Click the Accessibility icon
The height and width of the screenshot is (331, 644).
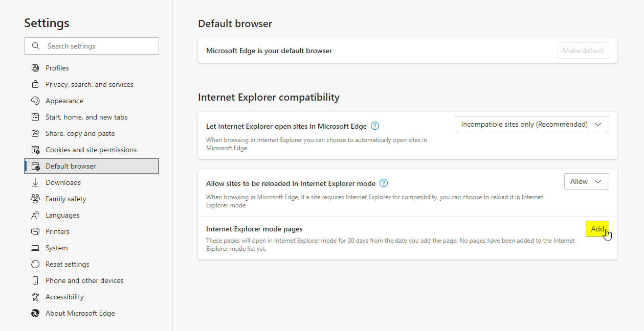35,297
